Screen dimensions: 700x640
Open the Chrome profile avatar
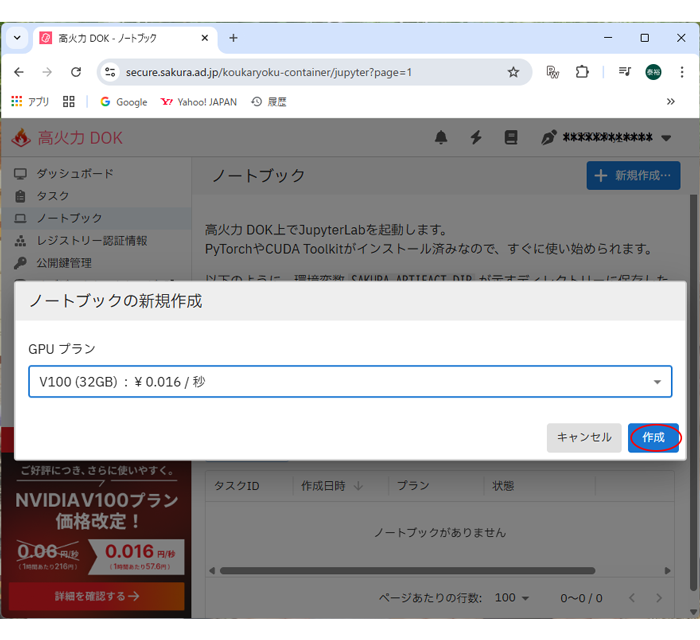point(653,72)
